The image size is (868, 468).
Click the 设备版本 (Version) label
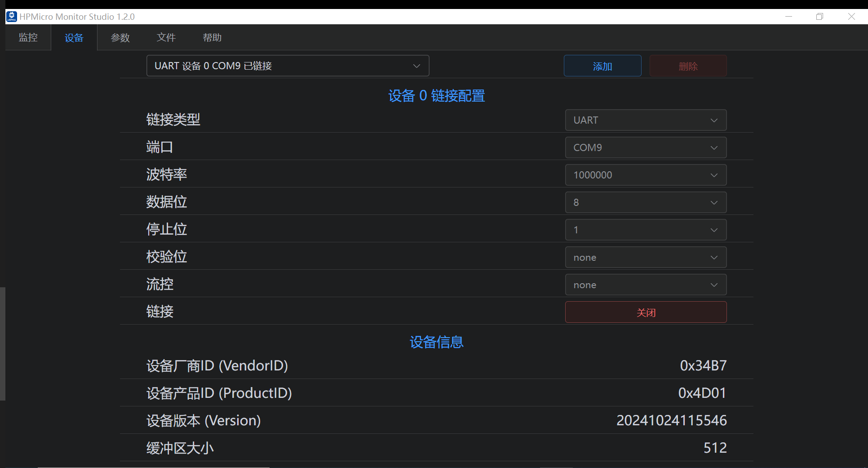tap(204, 421)
